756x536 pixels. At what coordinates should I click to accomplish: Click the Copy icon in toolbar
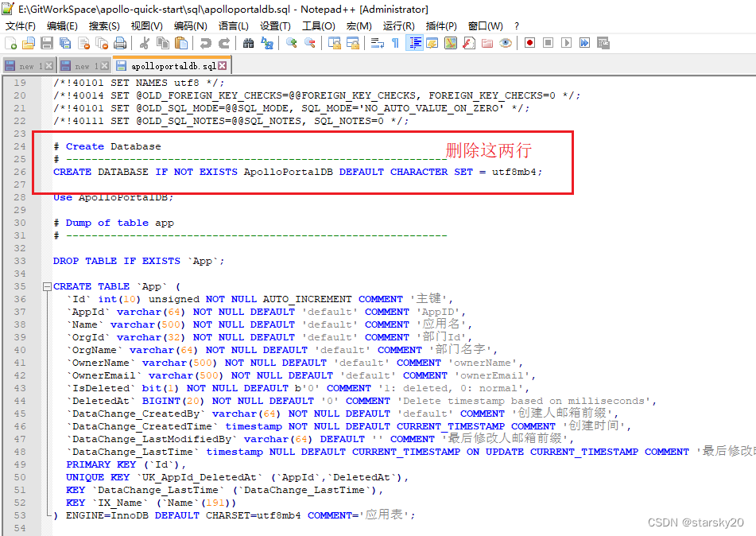(x=163, y=44)
